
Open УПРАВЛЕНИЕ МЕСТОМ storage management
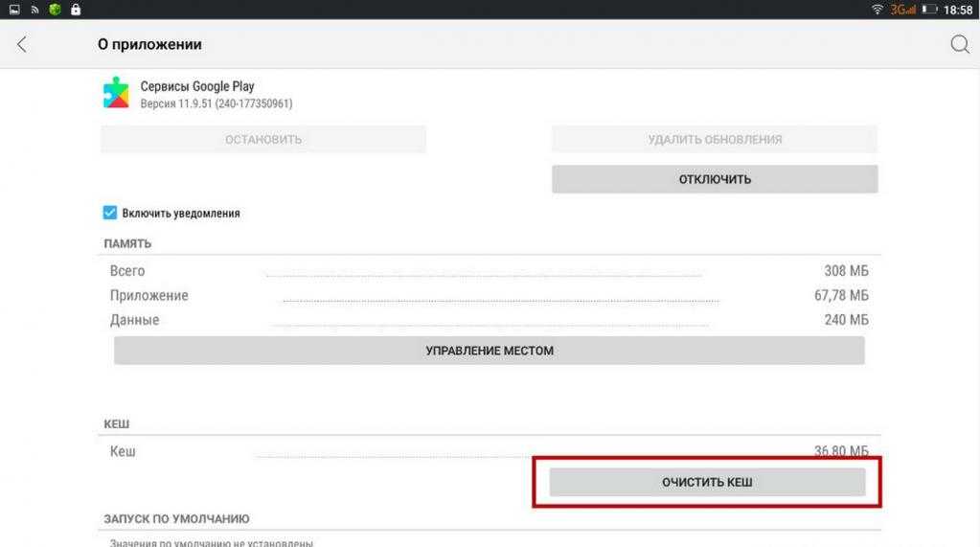(x=489, y=351)
